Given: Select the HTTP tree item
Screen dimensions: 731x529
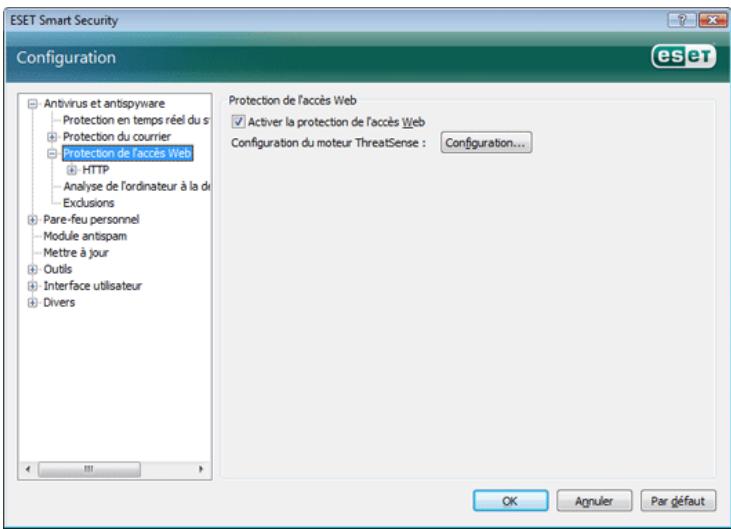Looking at the screenshot, I should (x=96, y=170).
